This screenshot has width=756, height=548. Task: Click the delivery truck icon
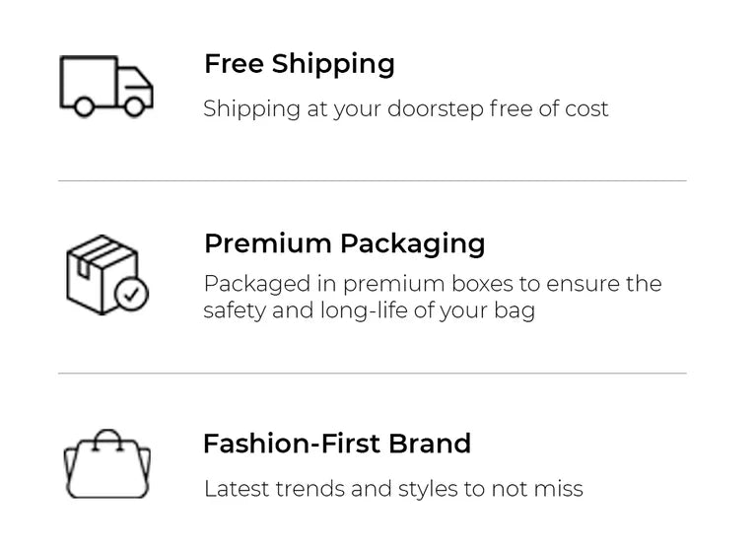(106, 86)
